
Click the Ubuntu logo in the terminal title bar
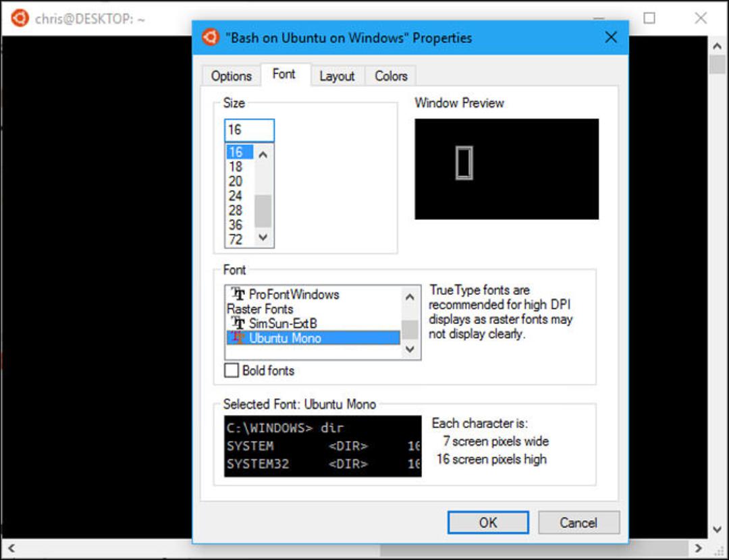click(x=20, y=18)
